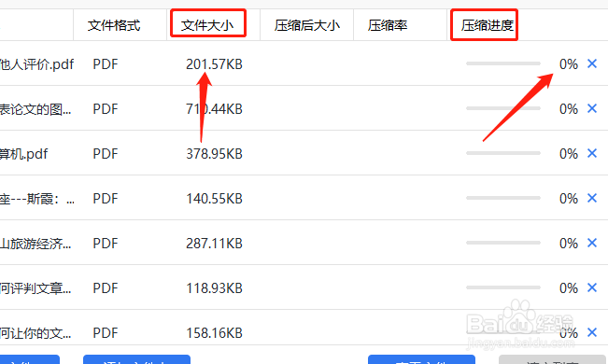Click the 378.95KB size value
Screen dimensions: 608x364
pos(214,154)
